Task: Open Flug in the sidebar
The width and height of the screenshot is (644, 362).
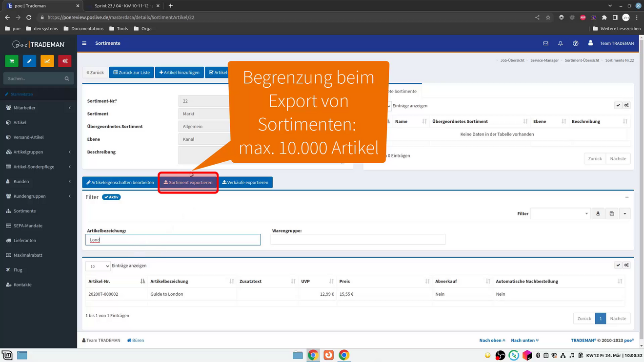Action: pyautogui.click(x=38, y=270)
